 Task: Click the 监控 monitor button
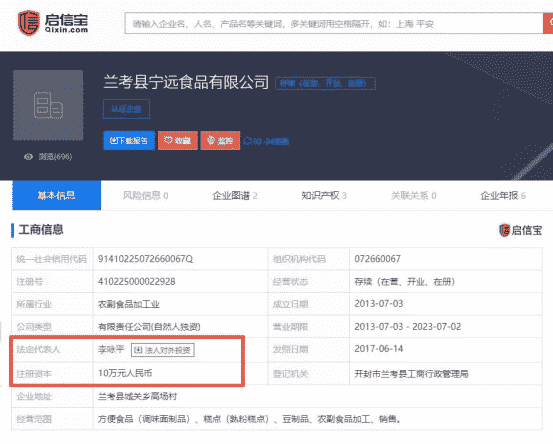220,140
